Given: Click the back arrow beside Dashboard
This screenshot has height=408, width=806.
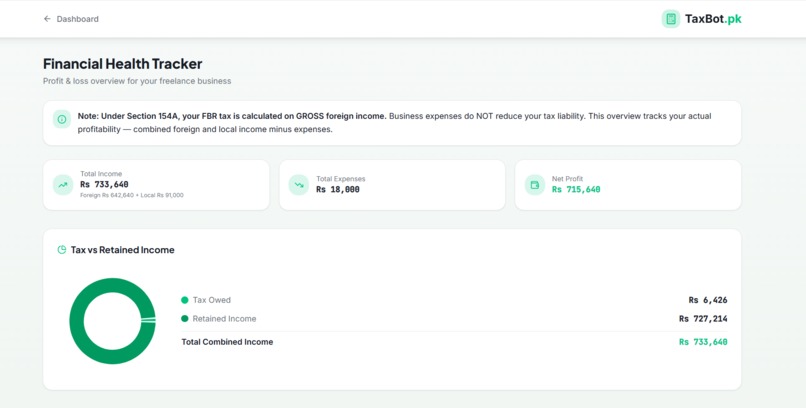Looking at the screenshot, I should coord(47,19).
